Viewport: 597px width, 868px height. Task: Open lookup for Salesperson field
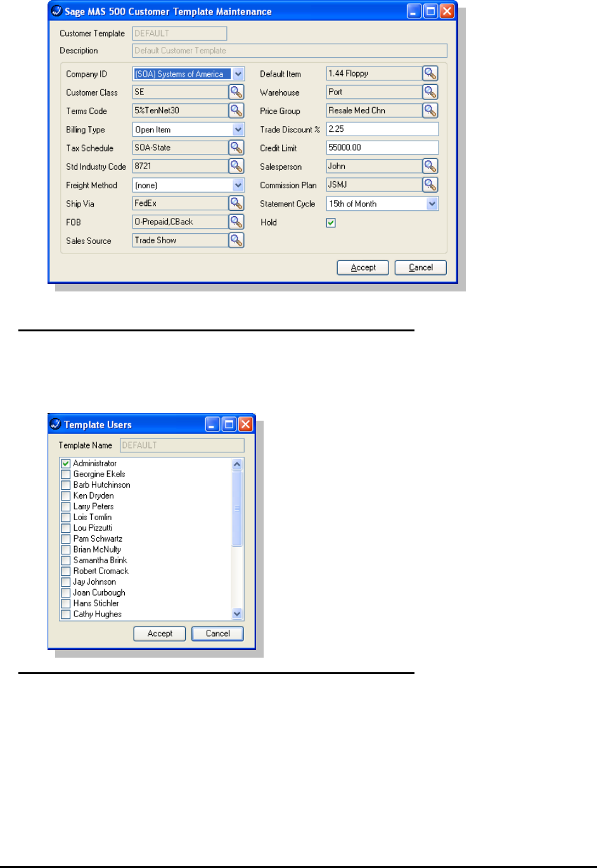430,167
